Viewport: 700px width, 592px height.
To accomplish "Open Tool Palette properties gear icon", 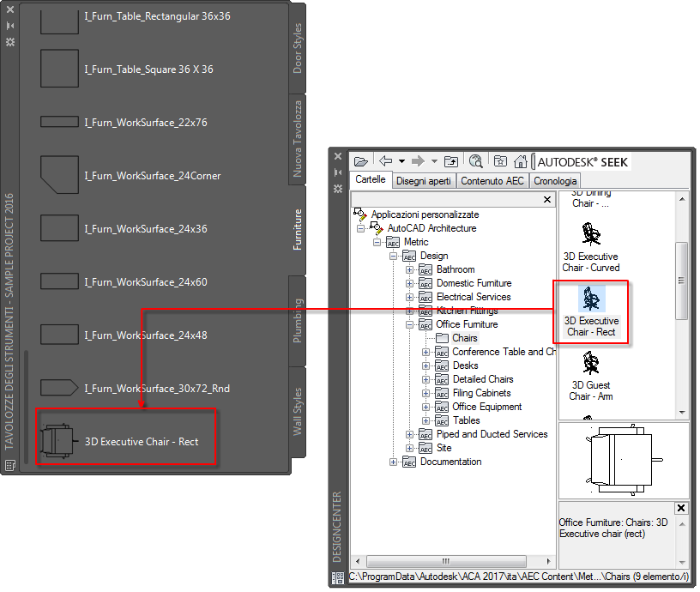I will (x=9, y=42).
